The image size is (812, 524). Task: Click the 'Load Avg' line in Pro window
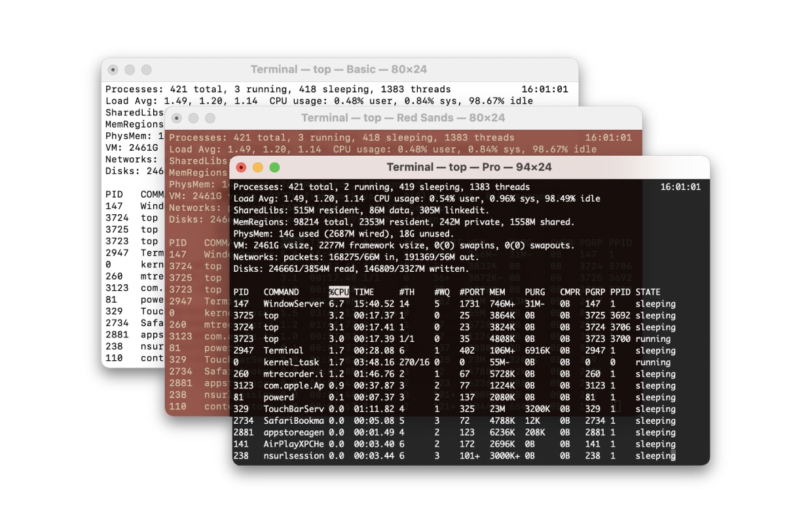tap(416, 198)
